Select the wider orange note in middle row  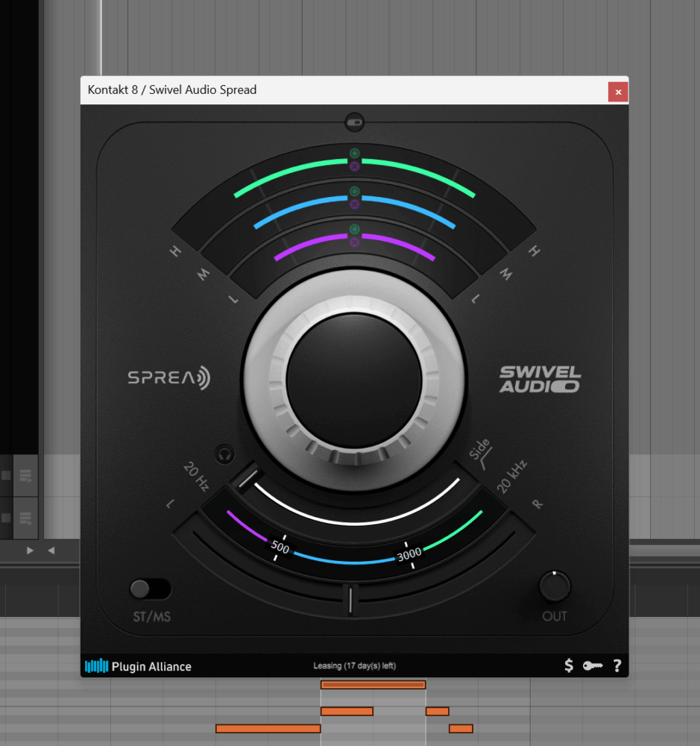(347, 711)
